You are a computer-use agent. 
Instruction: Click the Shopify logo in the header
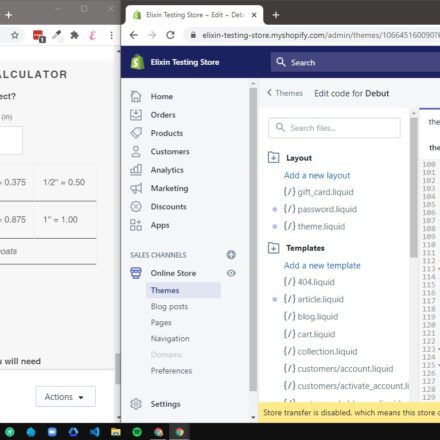coord(137,62)
